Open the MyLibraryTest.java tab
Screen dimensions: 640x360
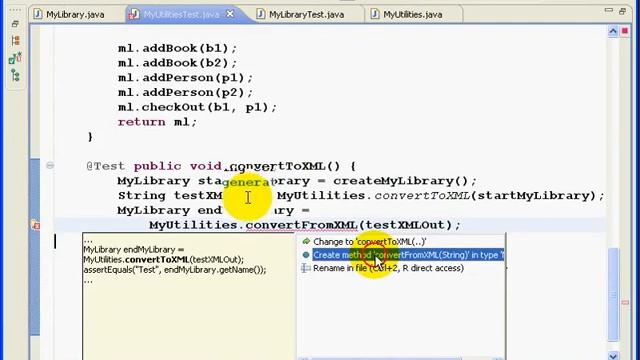(307, 14)
